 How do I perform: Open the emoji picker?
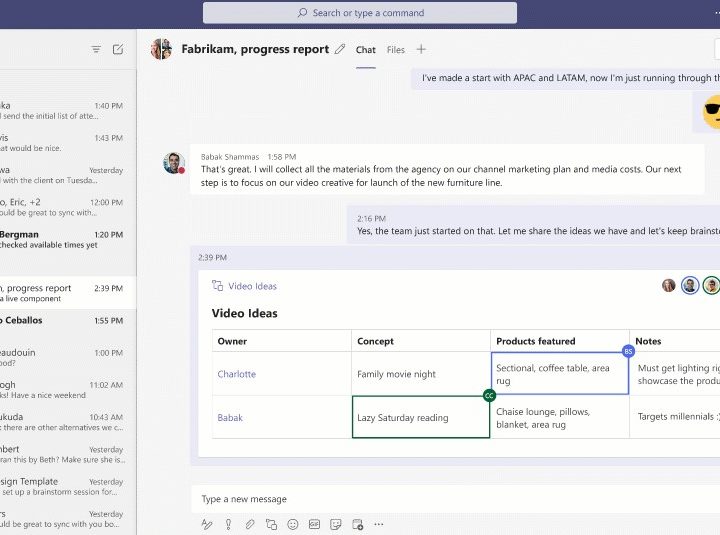(292, 524)
